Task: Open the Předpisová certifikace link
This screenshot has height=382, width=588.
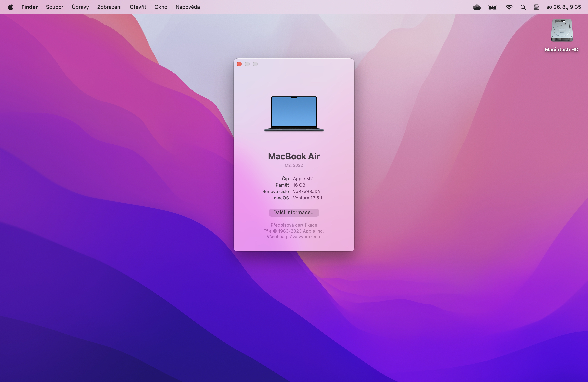Action: click(294, 225)
